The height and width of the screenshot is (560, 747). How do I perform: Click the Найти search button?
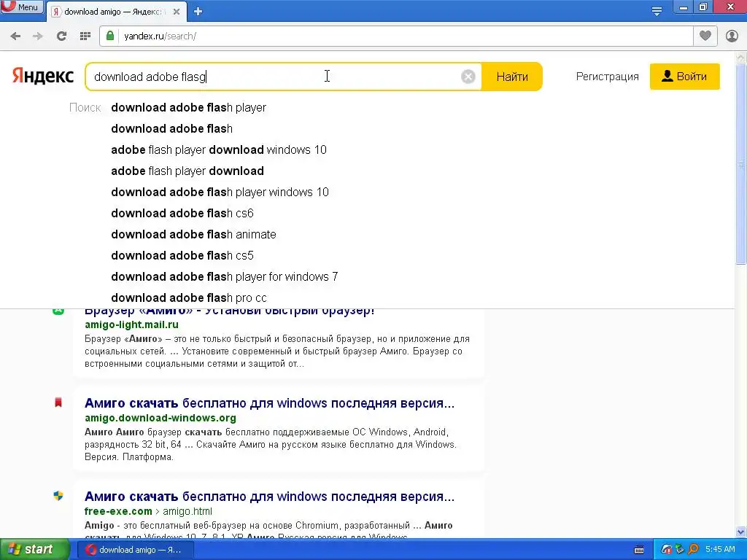coord(512,77)
